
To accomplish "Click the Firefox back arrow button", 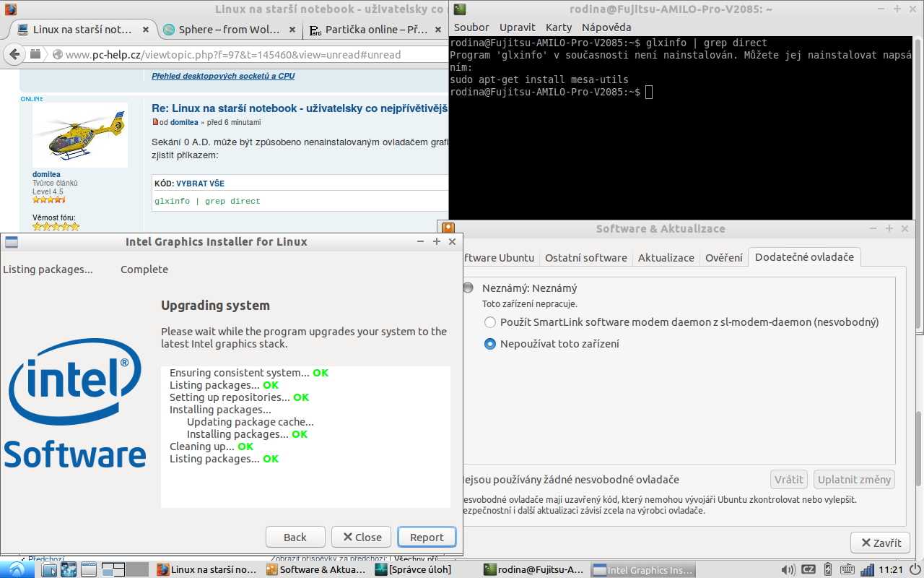I will click(x=14, y=54).
